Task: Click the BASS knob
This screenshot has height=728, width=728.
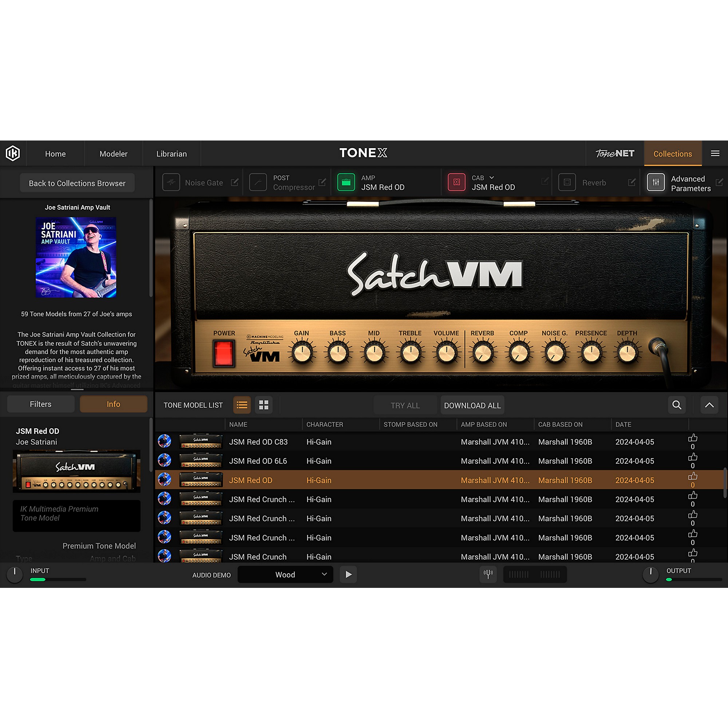Action: pos(338,353)
